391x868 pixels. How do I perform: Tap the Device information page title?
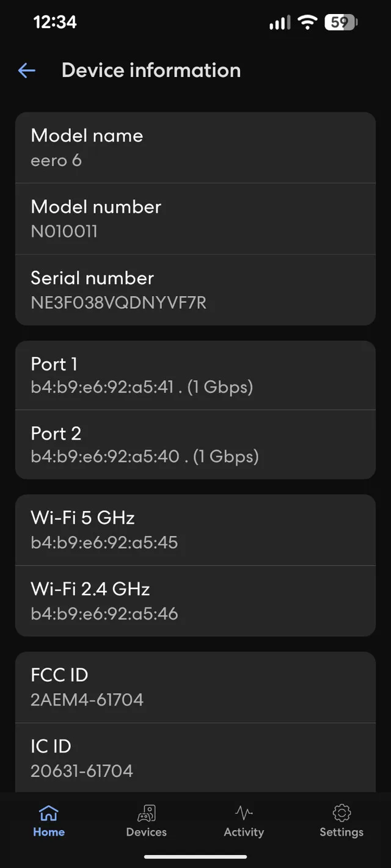150,70
